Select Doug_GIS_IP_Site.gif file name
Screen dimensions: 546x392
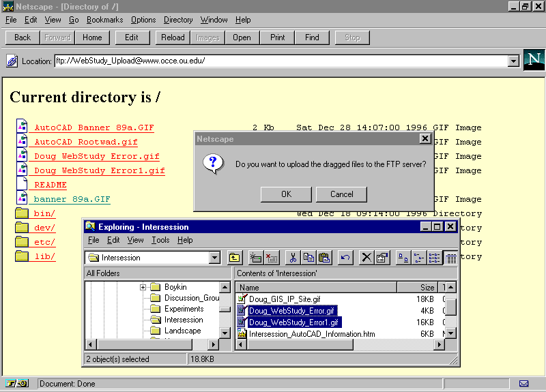[285, 299]
